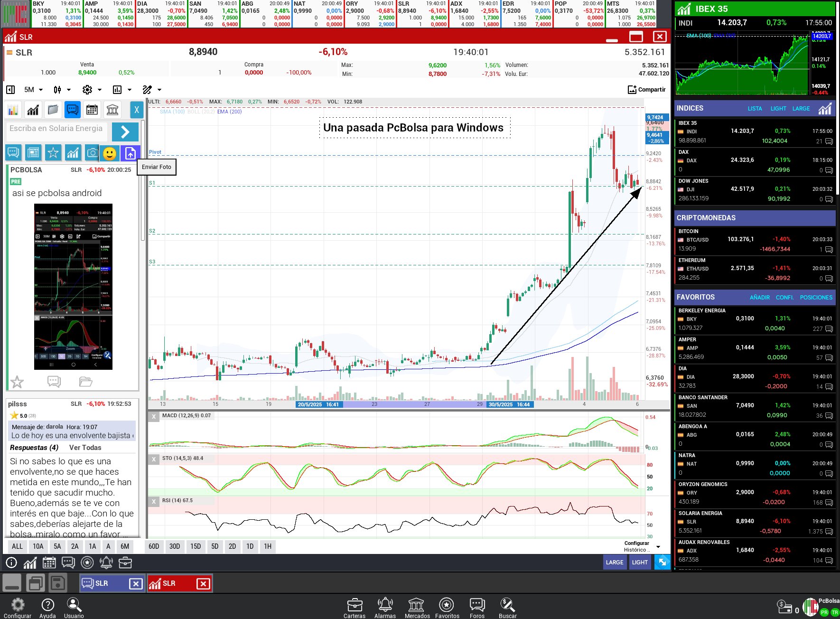840x619 pixels.
Task: Click the star circle icon in the dark bottom toolbar
Action: 87,563
